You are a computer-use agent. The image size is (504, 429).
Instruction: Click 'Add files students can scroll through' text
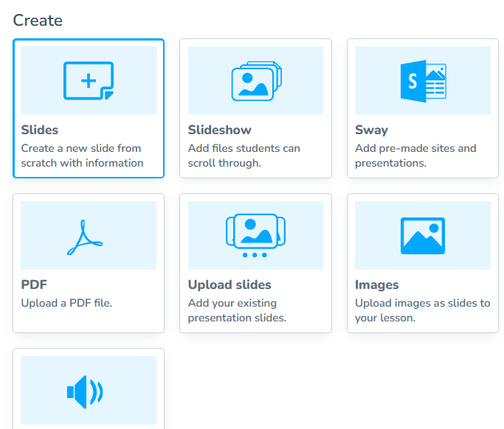(244, 156)
